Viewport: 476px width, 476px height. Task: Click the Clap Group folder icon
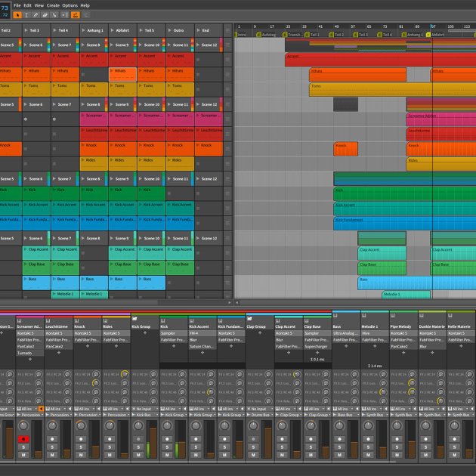pos(250,317)
